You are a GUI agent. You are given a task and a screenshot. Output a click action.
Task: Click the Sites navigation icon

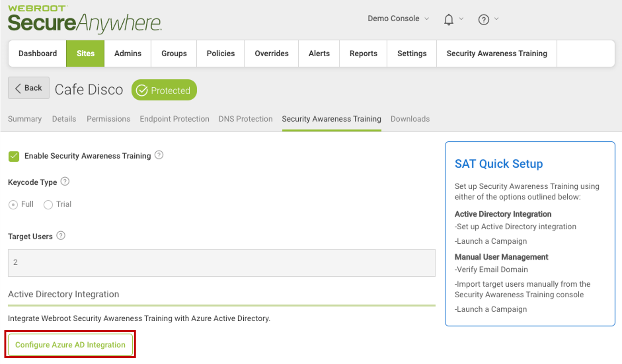point(85,53)
